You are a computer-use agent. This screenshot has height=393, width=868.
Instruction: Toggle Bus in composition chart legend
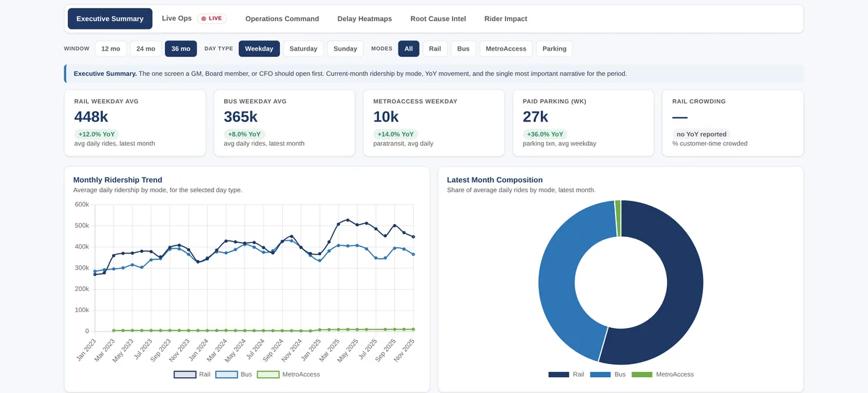608,374
